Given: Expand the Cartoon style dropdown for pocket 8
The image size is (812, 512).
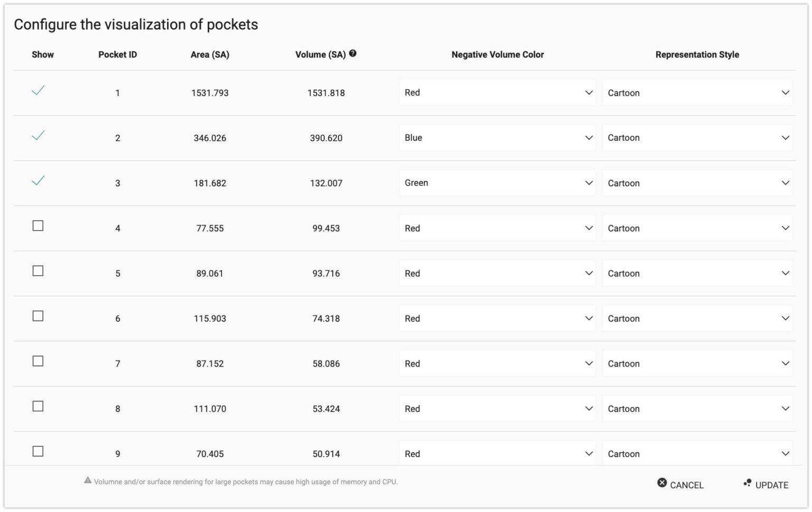Looking at the screenshot, I should (x=697, y=409).
